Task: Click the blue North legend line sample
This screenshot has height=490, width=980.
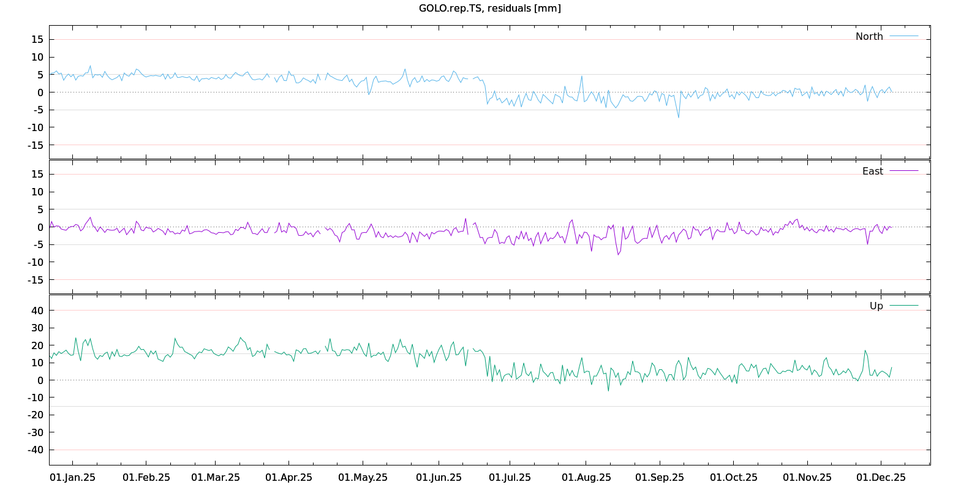Action: [x=903, y=36]
